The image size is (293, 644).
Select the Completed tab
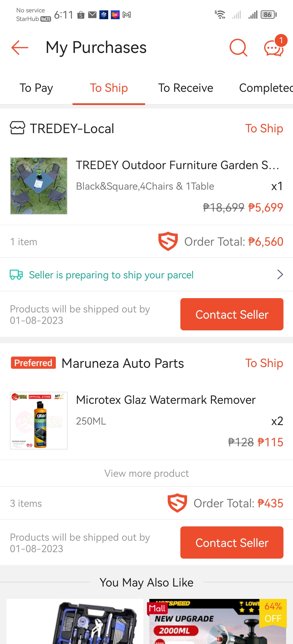(266, 88)
